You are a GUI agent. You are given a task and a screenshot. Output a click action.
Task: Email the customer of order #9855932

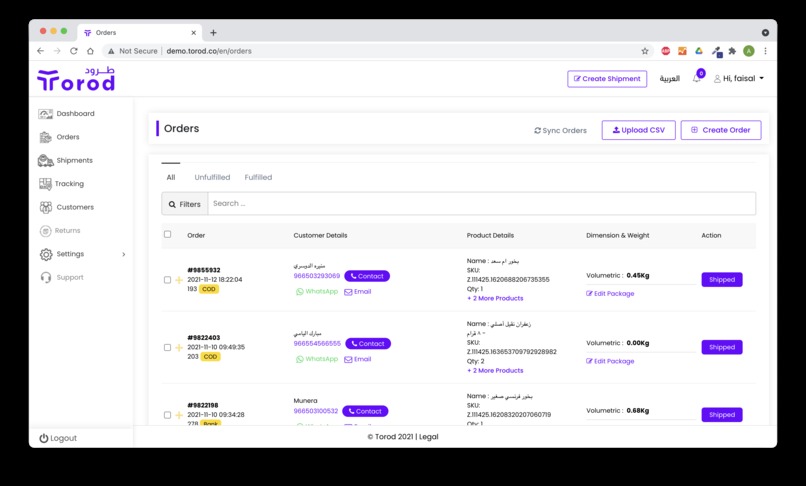358,292
